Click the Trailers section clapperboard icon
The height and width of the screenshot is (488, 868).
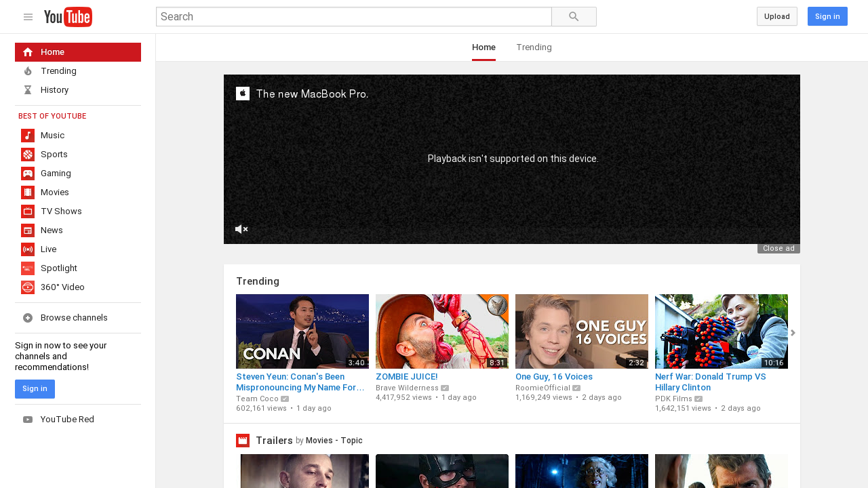243,441
